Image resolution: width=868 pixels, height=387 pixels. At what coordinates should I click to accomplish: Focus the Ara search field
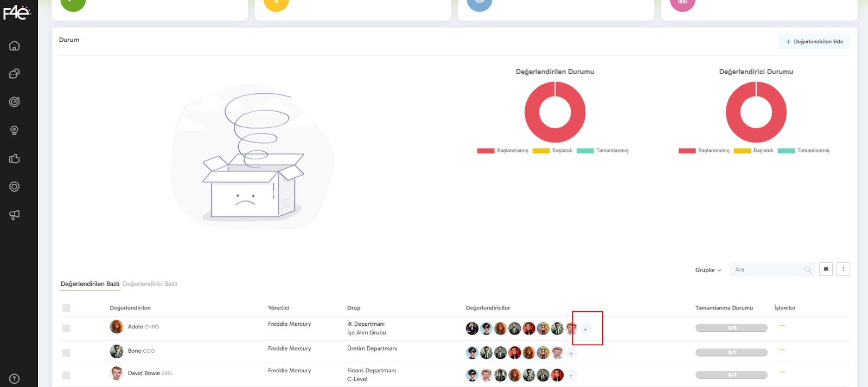point(768,269)
